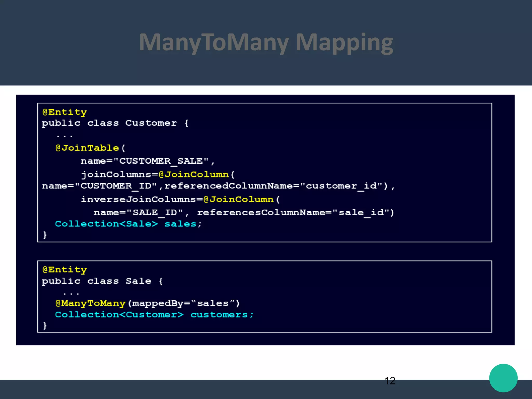This screenshot has width=532, height=399.
Task: Select the 'public class Sale {' line
Action: [x=102, y=281]
